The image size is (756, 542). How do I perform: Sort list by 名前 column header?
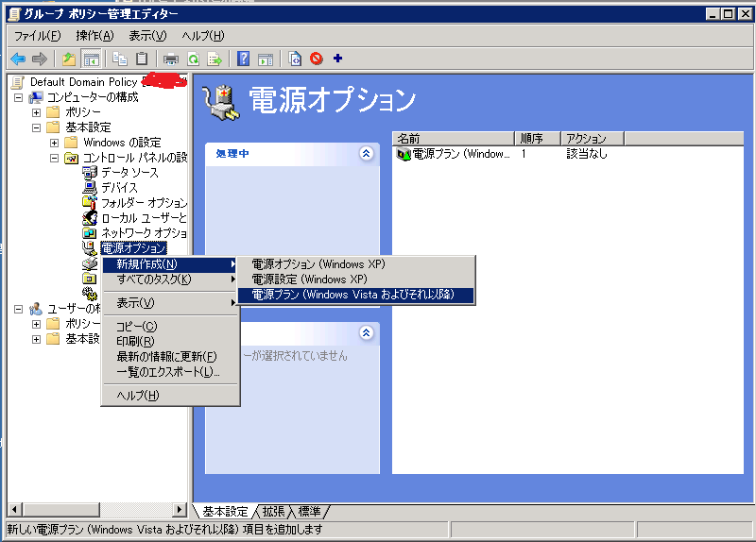point(454,139)
